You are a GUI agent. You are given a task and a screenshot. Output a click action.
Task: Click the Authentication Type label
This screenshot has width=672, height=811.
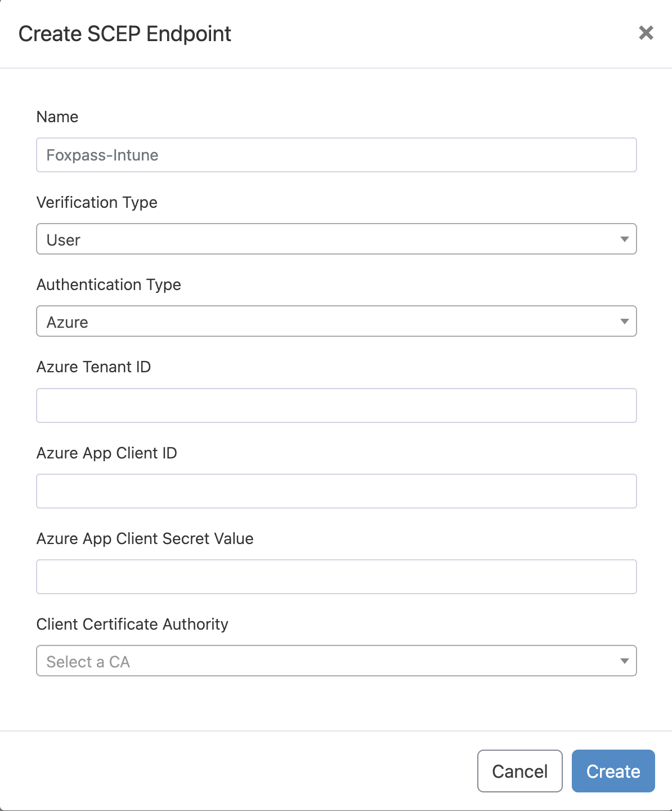point(109,284)
